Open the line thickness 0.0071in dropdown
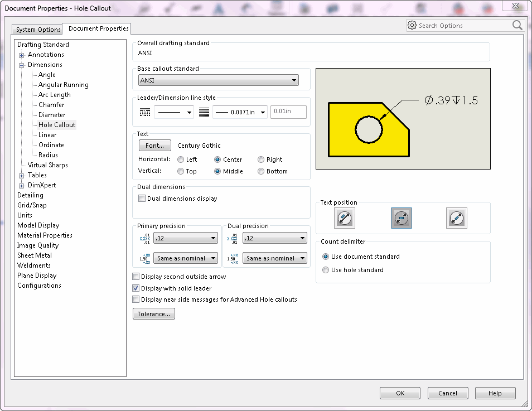The image size is (532, 411). 240,112
